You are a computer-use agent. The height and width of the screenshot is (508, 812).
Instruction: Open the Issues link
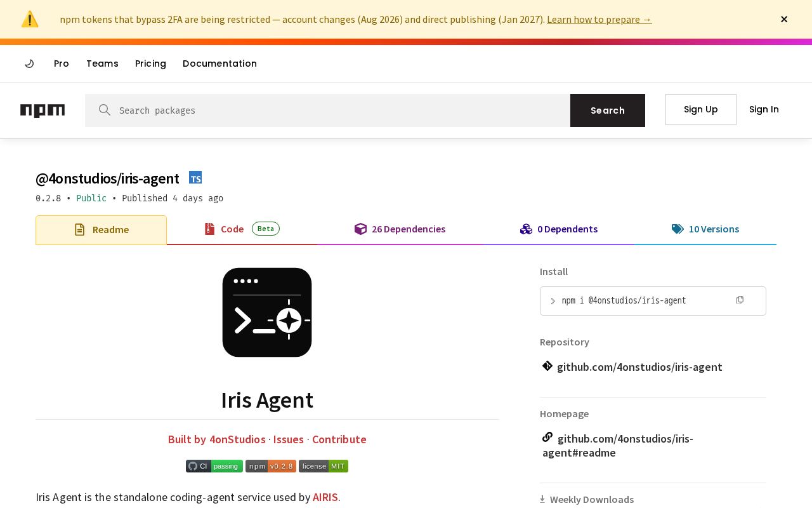289,439
